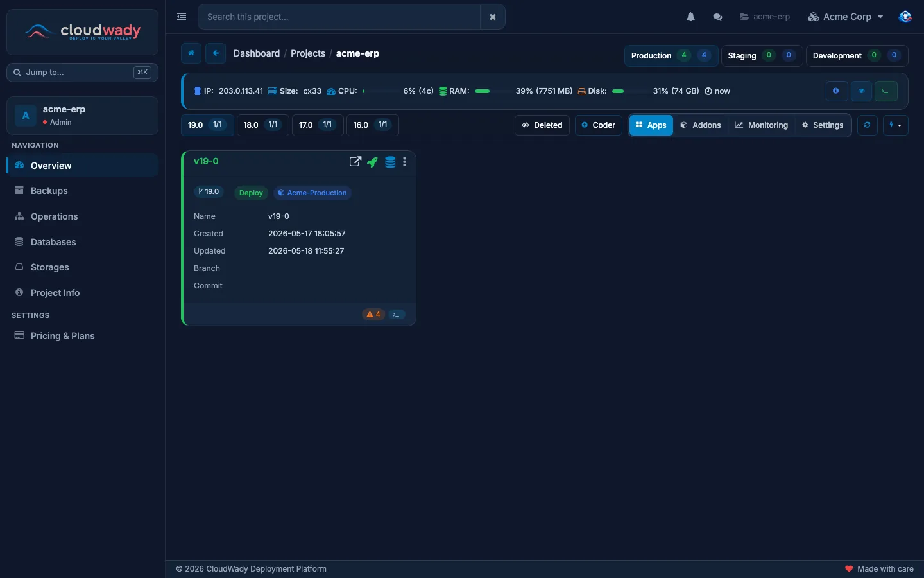Open Databases in the sidebar
This screenshot has width=924, height=578.
pos(82,242)
